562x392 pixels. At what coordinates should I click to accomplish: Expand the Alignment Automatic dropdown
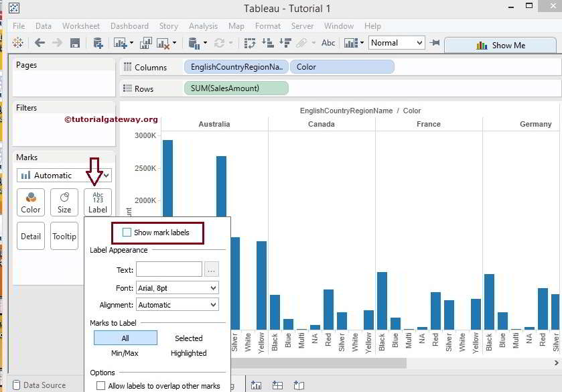click(x=177, y=305)
